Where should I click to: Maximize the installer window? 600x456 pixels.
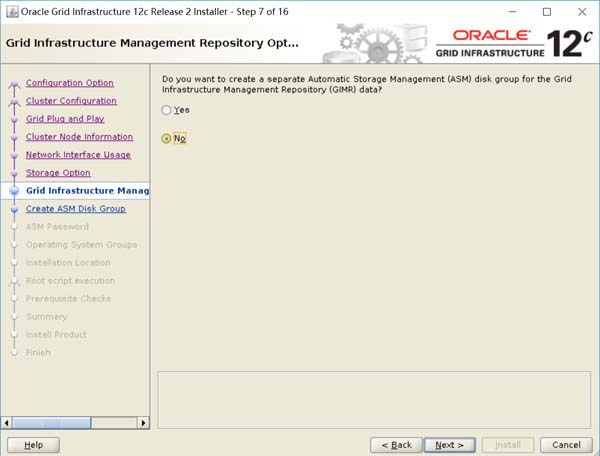547,12
